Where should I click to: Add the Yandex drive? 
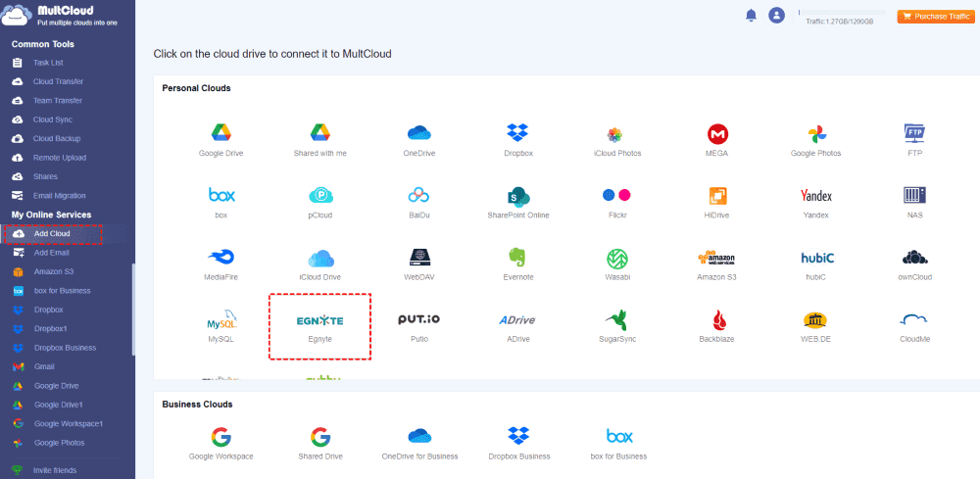click(815, 203)
